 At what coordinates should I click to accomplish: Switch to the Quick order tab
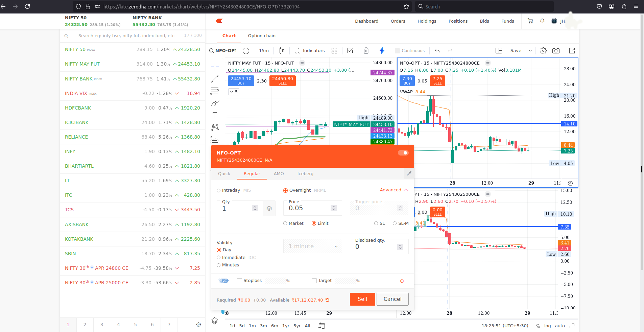[x=224, y=174]
